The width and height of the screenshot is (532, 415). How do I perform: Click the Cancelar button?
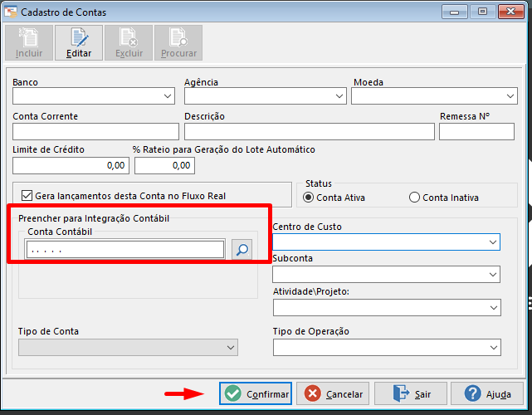pyautogui.click(x=333, y=393)
